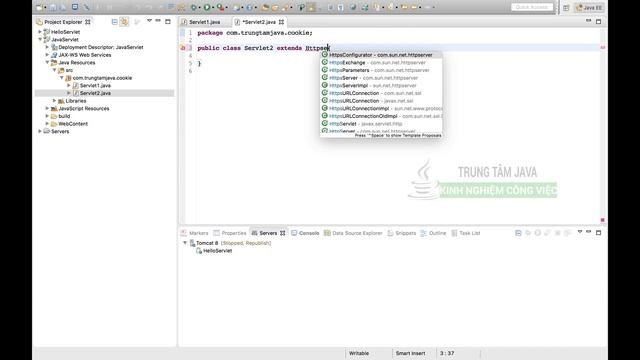
Task: Open the Task List tab
Action: coord(466,233)
